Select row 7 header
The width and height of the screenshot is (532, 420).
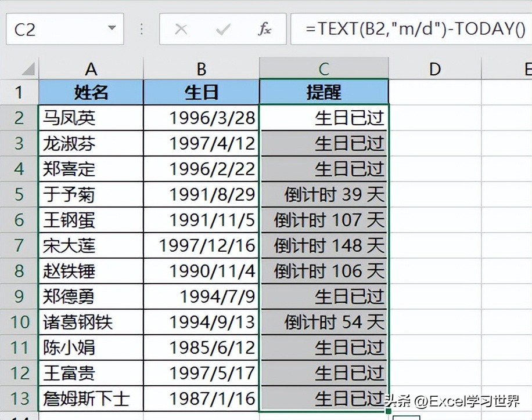[x=19, y=245]
